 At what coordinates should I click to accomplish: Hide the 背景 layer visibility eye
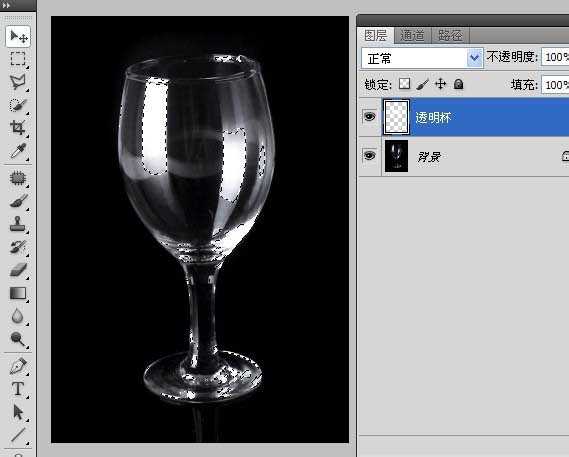coord(369,156)
